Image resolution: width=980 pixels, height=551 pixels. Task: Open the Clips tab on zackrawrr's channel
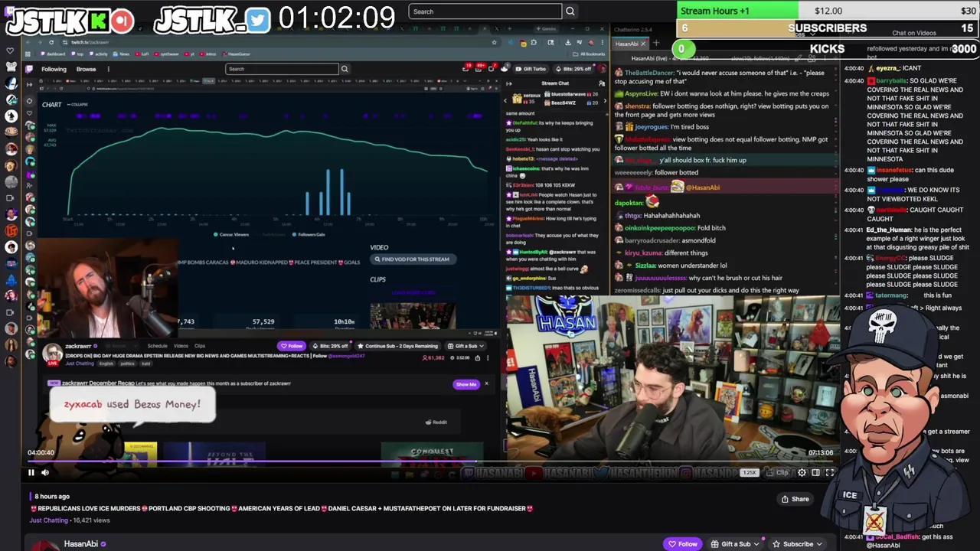point(200,346)
